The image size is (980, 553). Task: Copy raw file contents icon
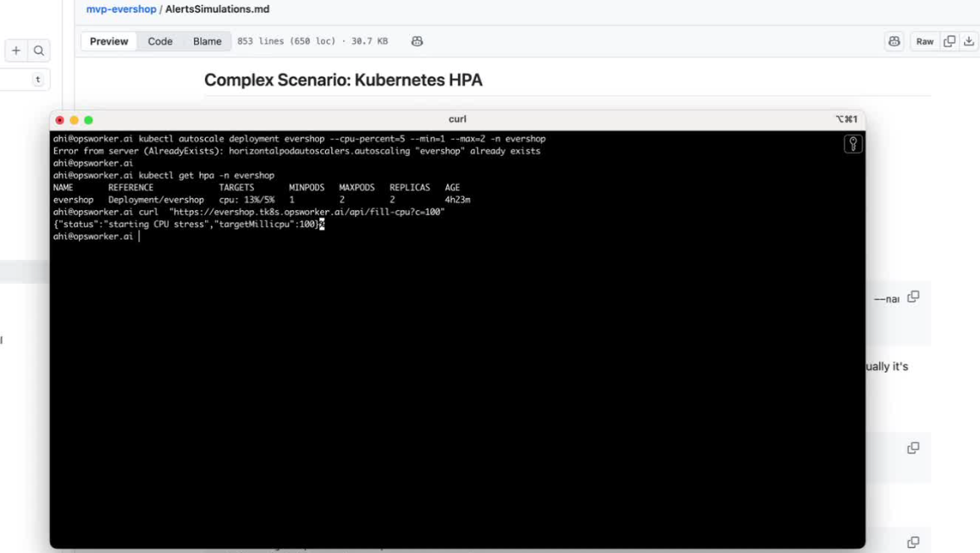click(950, 41)
